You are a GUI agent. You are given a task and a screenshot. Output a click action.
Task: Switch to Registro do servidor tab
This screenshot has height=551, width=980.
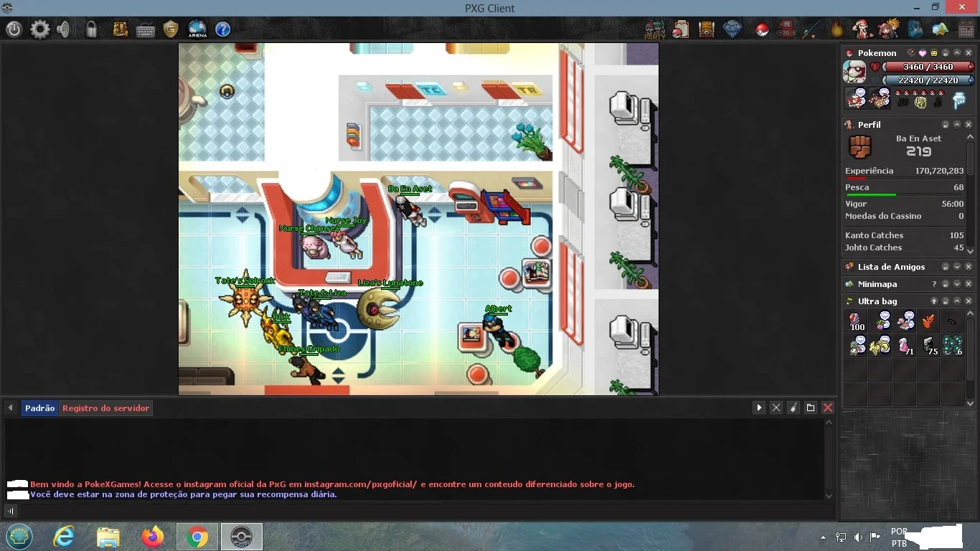pyautogui.click(x=106, y=408)
